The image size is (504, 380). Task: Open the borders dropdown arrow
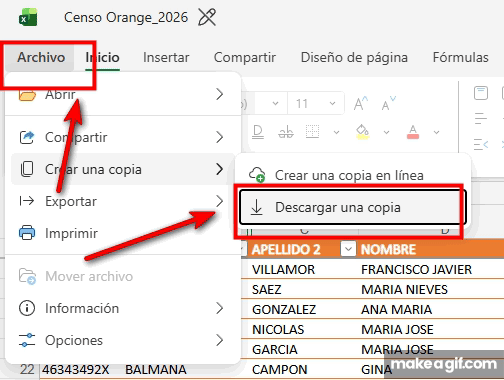point(337,132)
